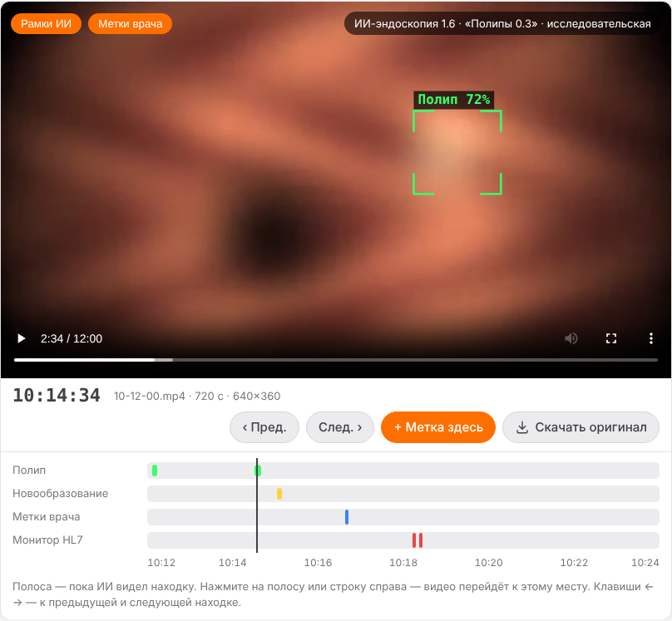The width and height of the screenshot is (672, 621).
Task: Click the Полип 72% detection box
Action: 457,152
